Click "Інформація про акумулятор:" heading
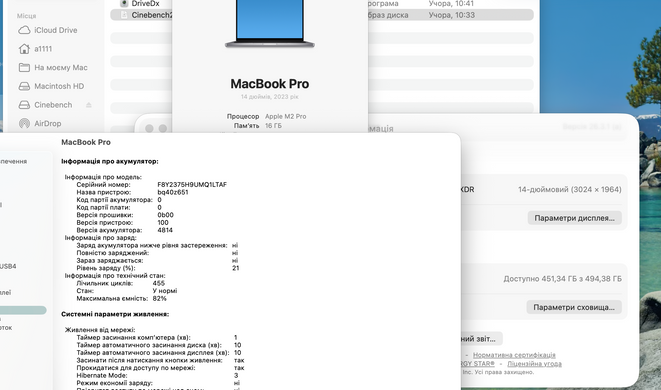 click(x=110, y=161)
